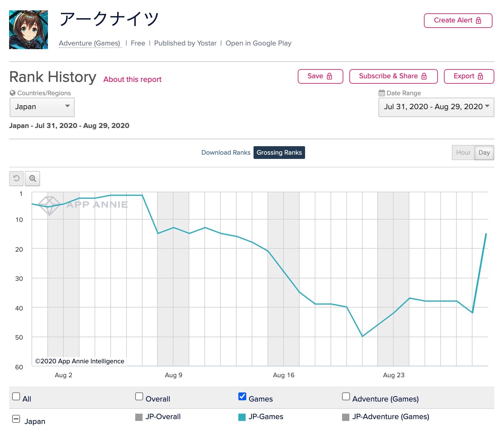Click the reset zoom icon above chart
This screenshot has height=427, width=504.
[16, 178]
